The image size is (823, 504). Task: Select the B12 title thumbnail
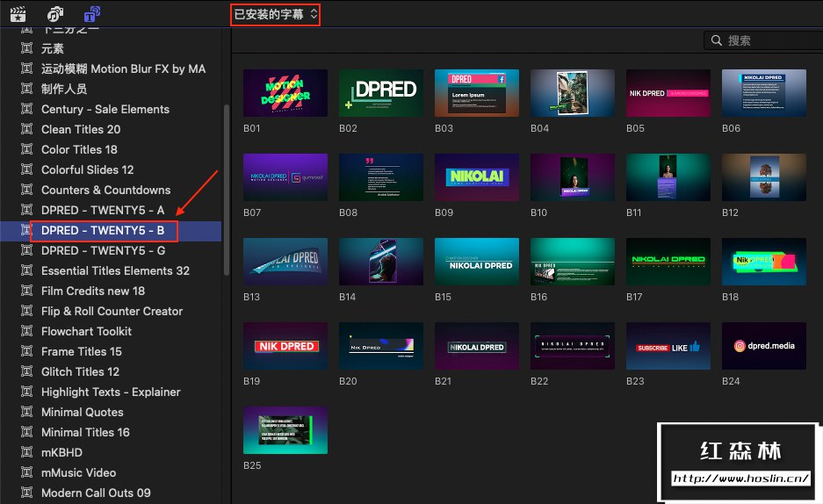[764, 177]
